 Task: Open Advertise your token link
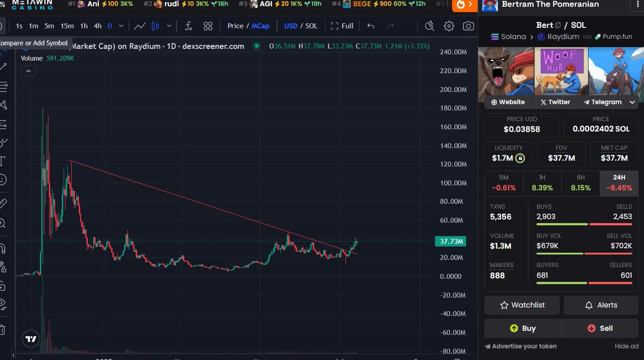(521, 347)
